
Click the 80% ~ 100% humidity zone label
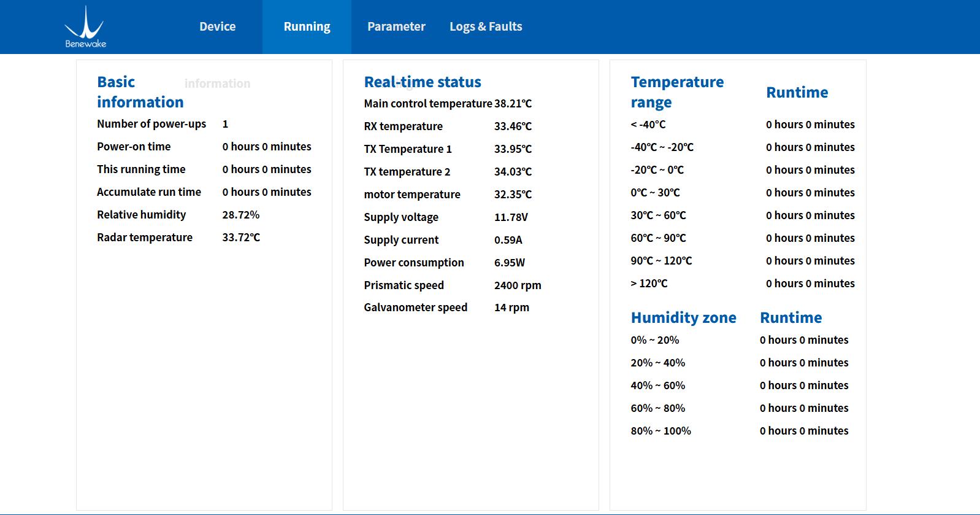tap(660, 431)
